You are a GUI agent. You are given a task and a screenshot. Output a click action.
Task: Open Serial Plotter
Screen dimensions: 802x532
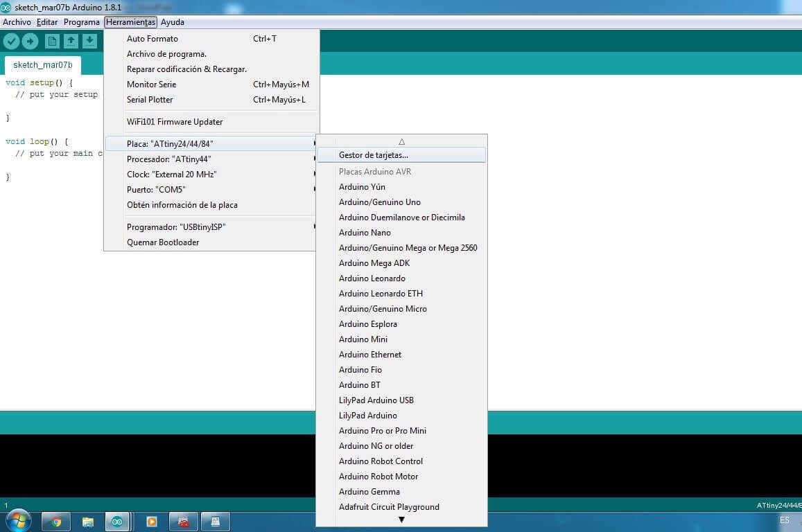(x=211, y=100)
